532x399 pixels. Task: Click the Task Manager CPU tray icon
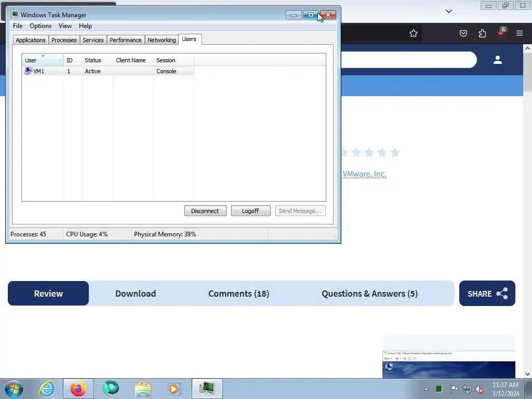coord(439,389)
